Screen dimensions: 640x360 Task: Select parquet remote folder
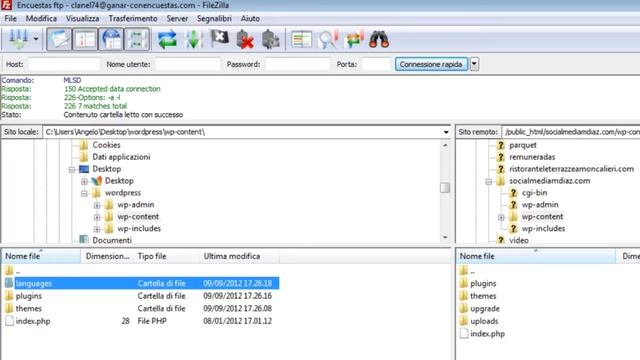pos(523,145)
